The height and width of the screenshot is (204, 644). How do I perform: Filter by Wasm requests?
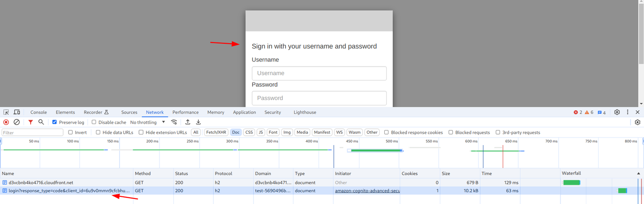pyautogui.click(x=354, y=132)
